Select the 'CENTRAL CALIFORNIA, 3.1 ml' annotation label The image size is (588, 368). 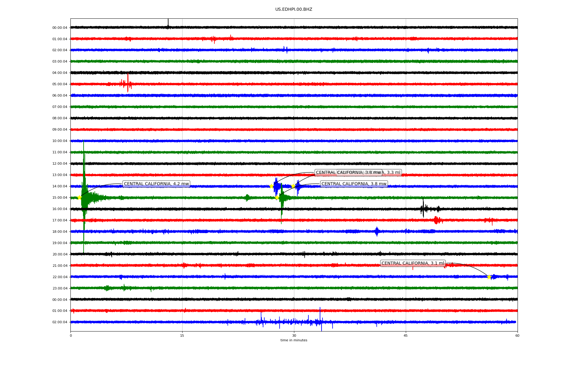pos(413,263)
